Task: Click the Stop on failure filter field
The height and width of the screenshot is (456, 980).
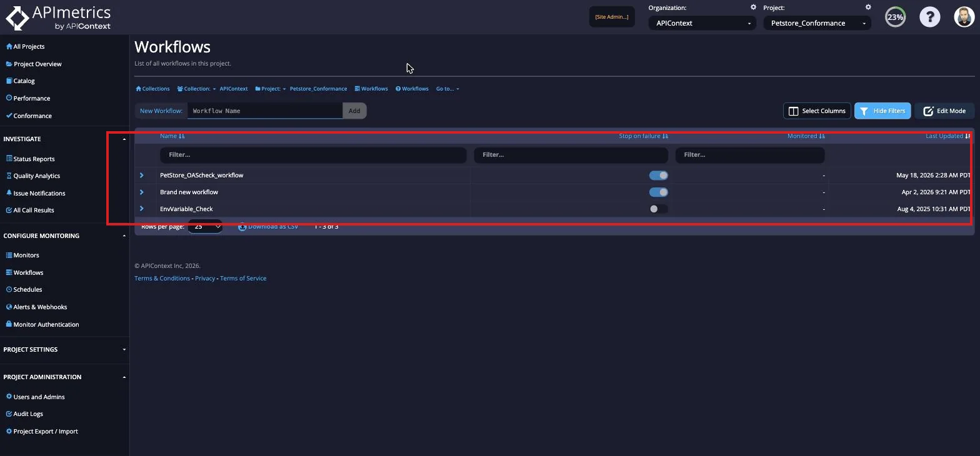Action: coord(571,154)
